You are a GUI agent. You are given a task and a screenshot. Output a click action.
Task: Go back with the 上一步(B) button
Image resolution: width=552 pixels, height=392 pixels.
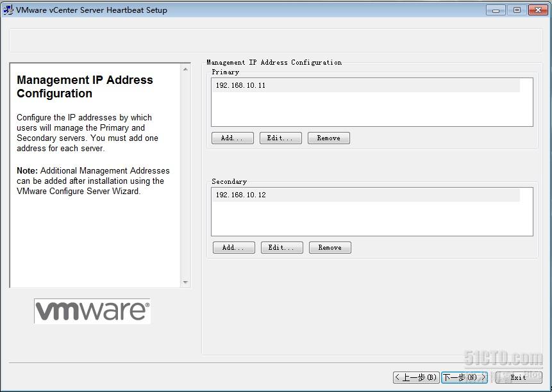(416, 377)
